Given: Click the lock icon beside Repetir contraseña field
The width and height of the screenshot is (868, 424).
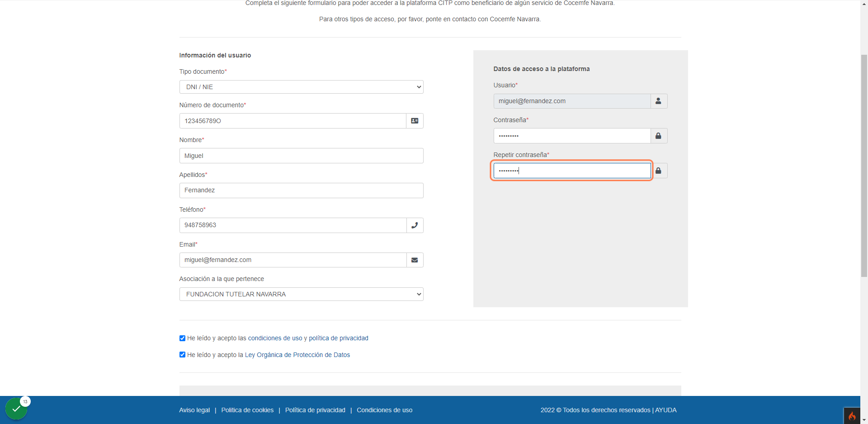Looking at the screenshot, I should pyautogui.click(x=659, y=171).
